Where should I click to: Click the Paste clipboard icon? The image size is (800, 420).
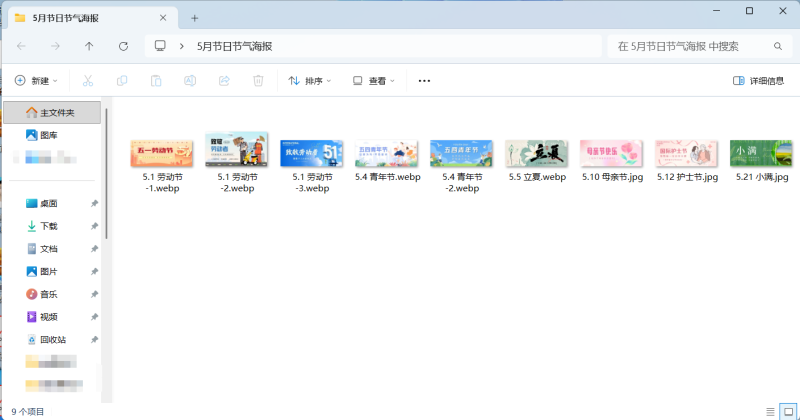(156, 81)
